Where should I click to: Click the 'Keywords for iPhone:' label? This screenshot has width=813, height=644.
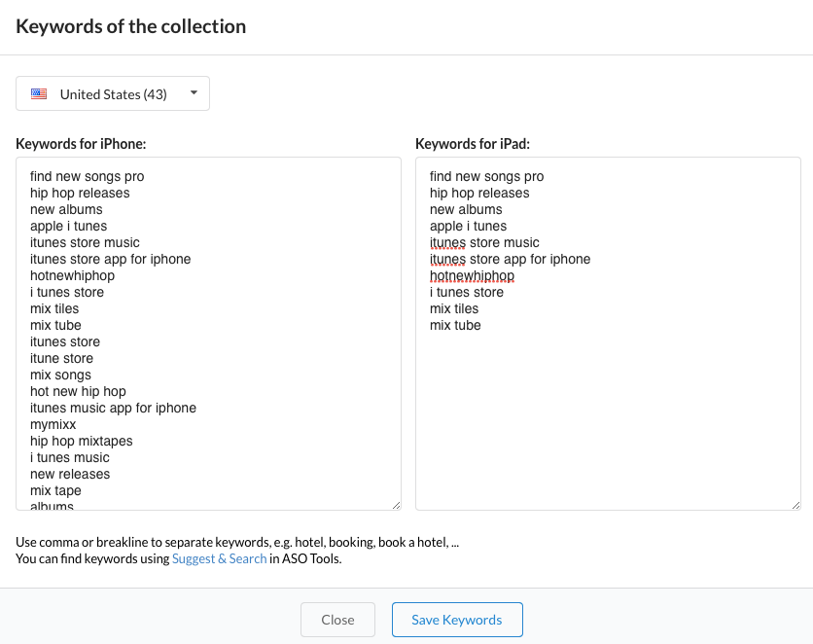point(81,144)
